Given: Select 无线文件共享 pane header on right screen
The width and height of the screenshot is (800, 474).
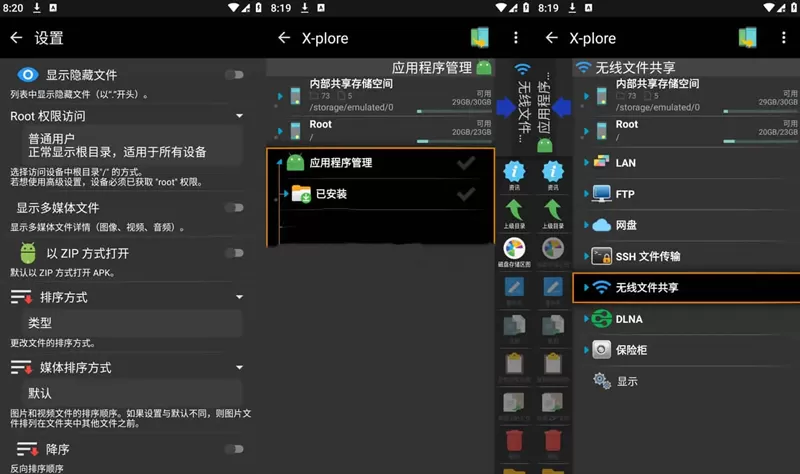Looking at the screenshot, I should point(686,67).
